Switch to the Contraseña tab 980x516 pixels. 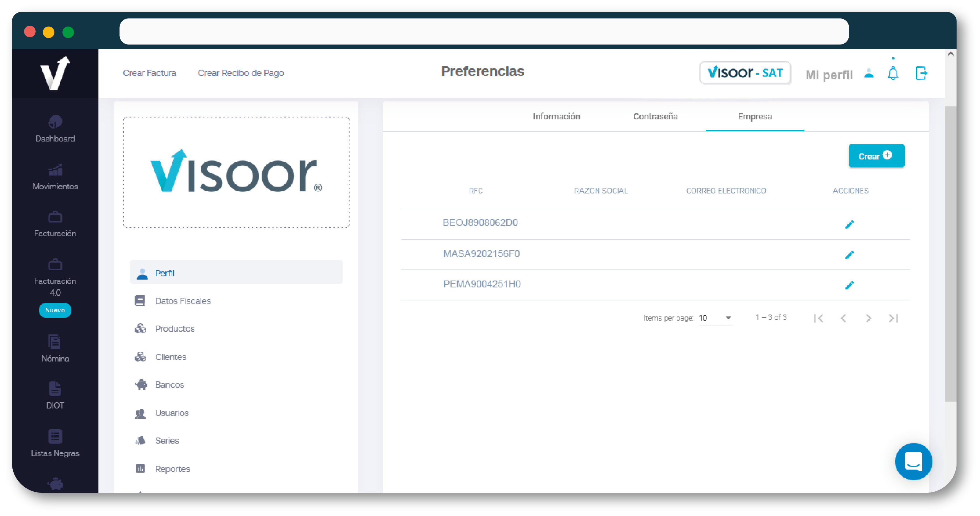coord(655,116)
